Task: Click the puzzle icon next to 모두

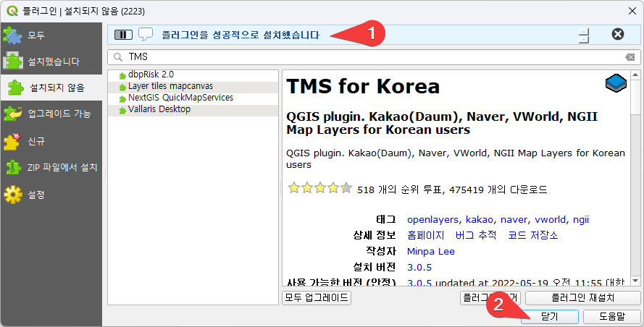Action: coord(12,35)
